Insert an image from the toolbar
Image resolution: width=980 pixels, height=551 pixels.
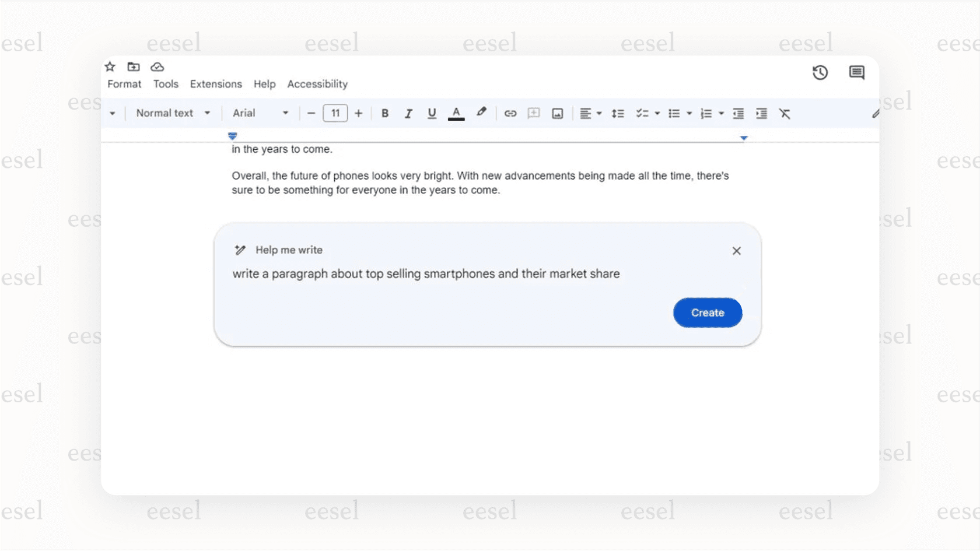click(x=556, y=113)
